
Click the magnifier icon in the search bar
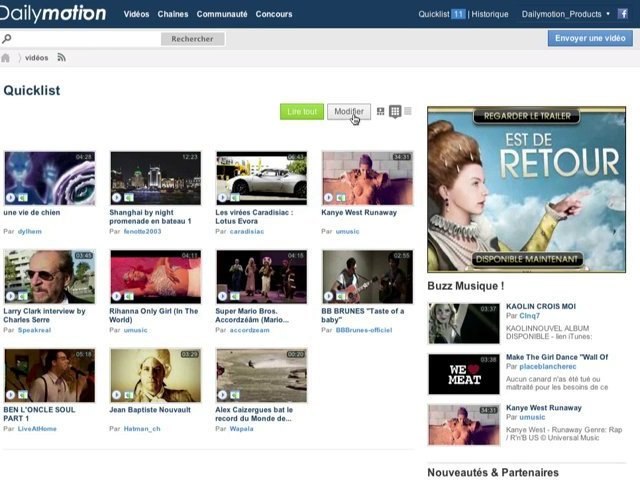pyautogui.click(x=7, y=39)
